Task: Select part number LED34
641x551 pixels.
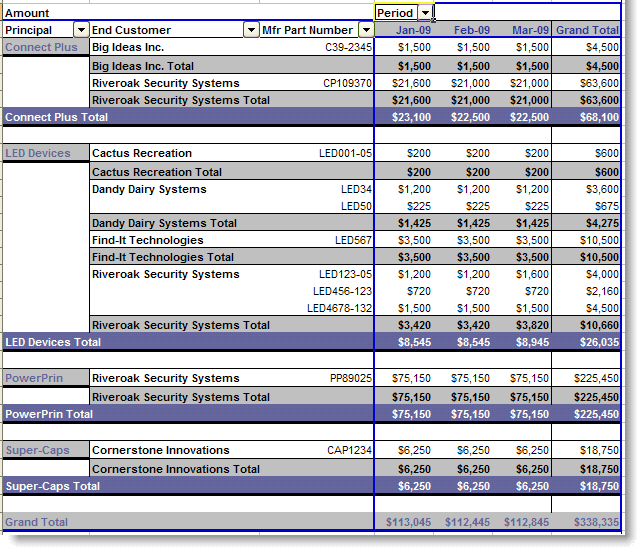Action: 356,189
